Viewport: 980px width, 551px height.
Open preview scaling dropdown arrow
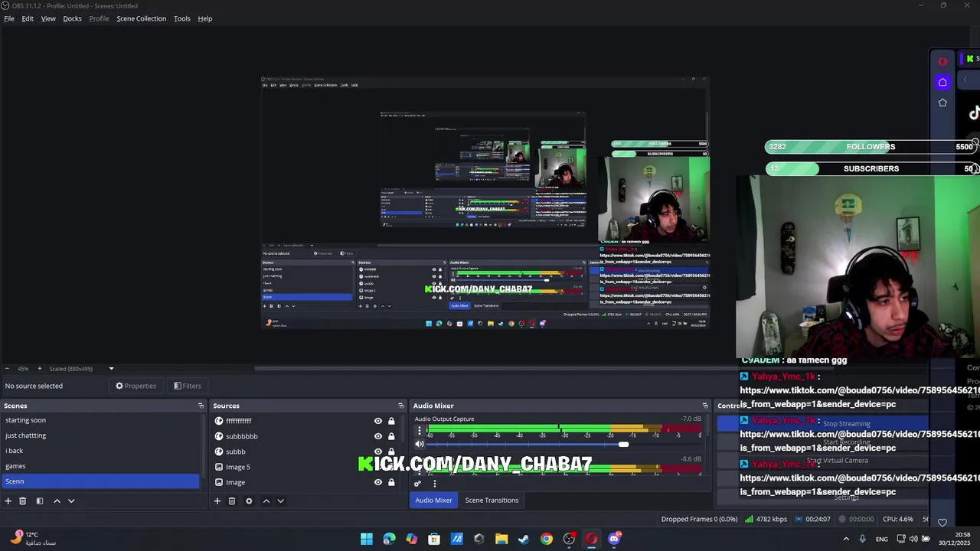point(111,369)
